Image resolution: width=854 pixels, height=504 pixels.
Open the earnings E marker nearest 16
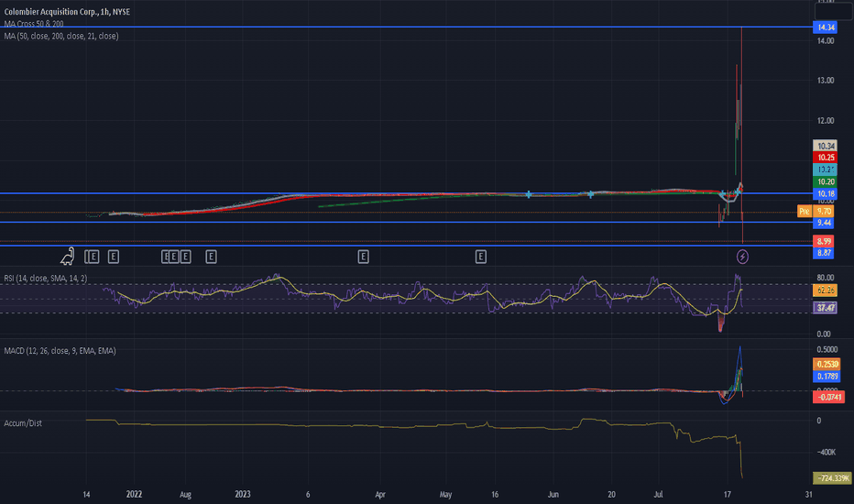480,257
